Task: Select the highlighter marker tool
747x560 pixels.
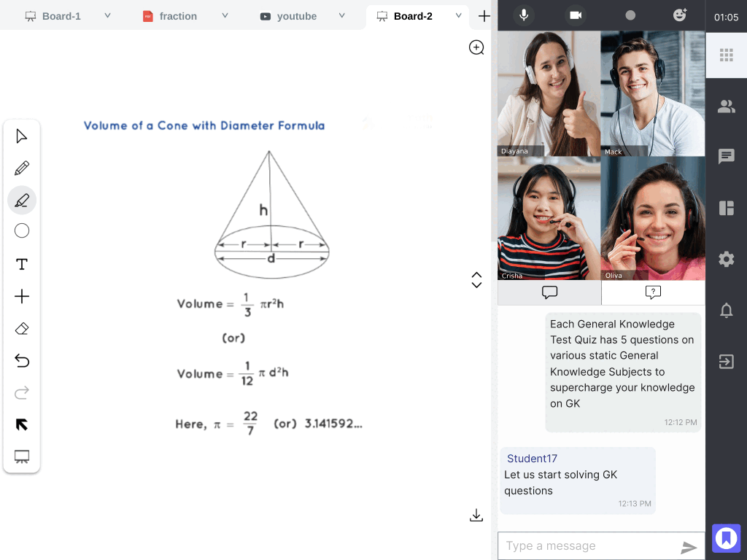Action: click(x=22, y=200)
